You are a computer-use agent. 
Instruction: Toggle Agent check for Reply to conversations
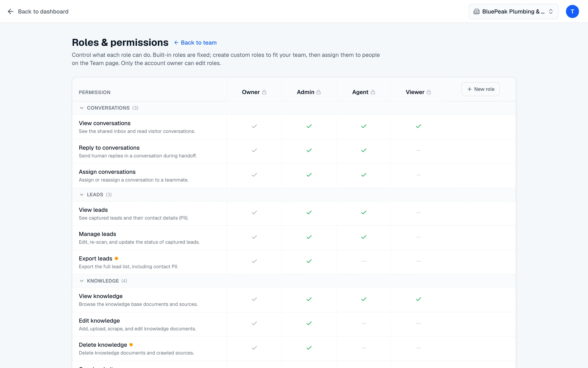pos(363,150)
